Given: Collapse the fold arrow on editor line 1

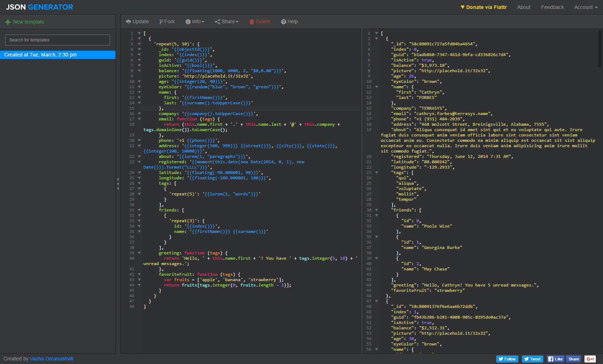Looking at the screenshot, I should [x=139, y=33].
